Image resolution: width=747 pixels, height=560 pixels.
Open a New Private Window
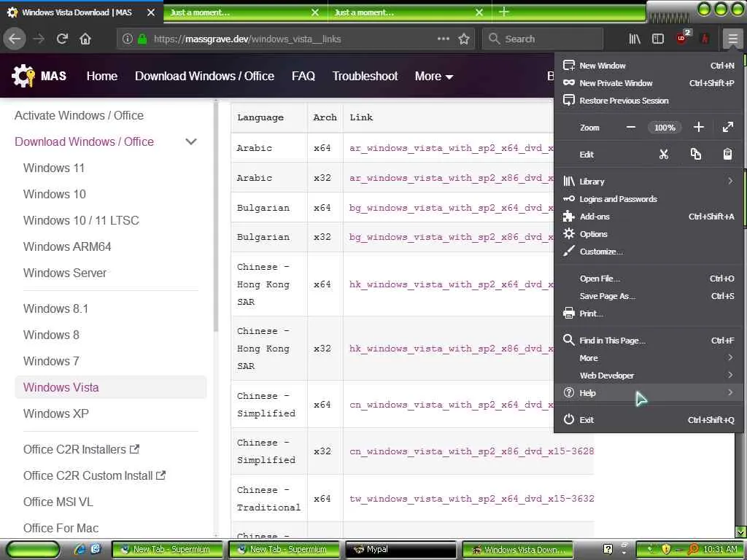click(x=649, y=83)
